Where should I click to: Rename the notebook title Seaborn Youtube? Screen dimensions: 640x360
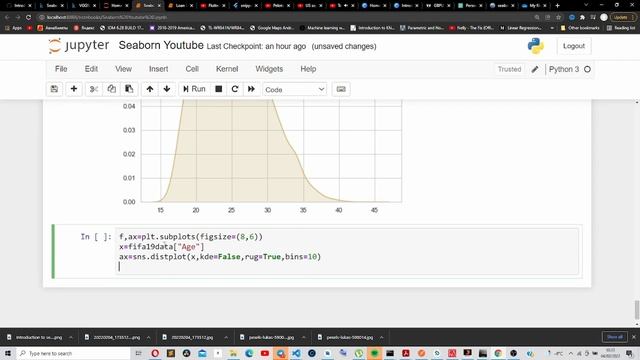click(161, 45)
